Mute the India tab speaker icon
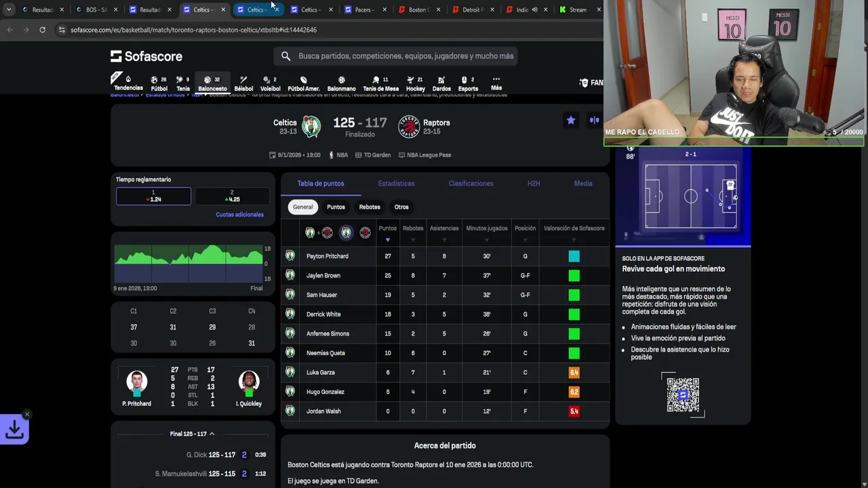This screenshot has width=868, height=488. click(x=534, y=9)
